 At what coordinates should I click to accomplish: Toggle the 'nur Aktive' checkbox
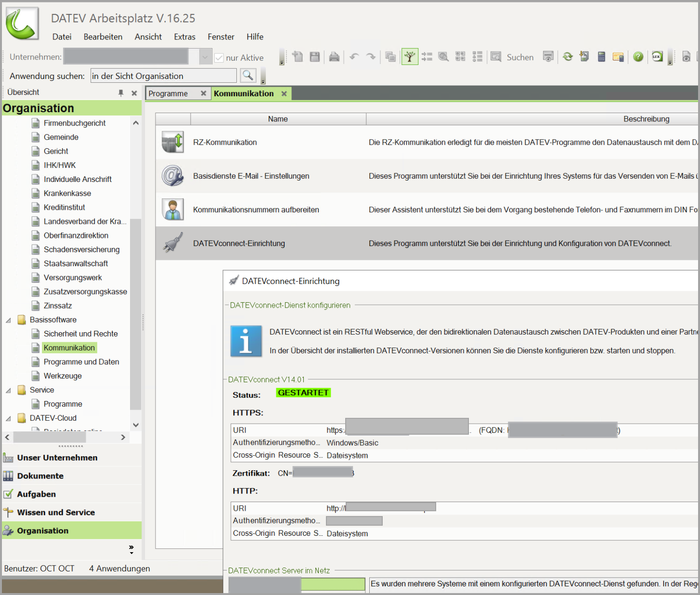[x=219, y=58]
